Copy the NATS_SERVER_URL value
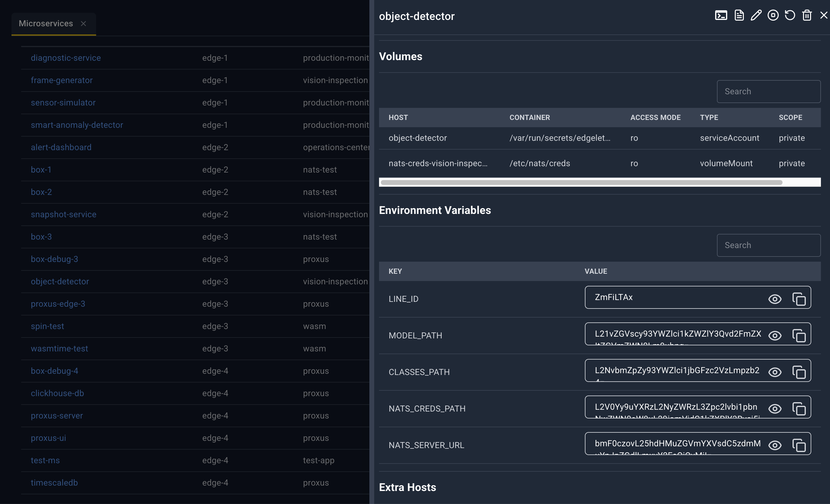Screen dimensions: 830x504 coord(799,445)
